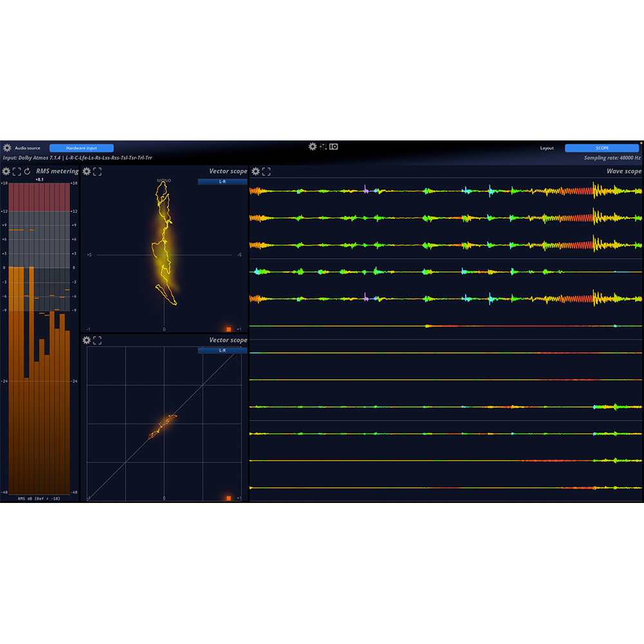Open the Wave scope settings gear
644x644 pixels.
[x=256, y=171]
